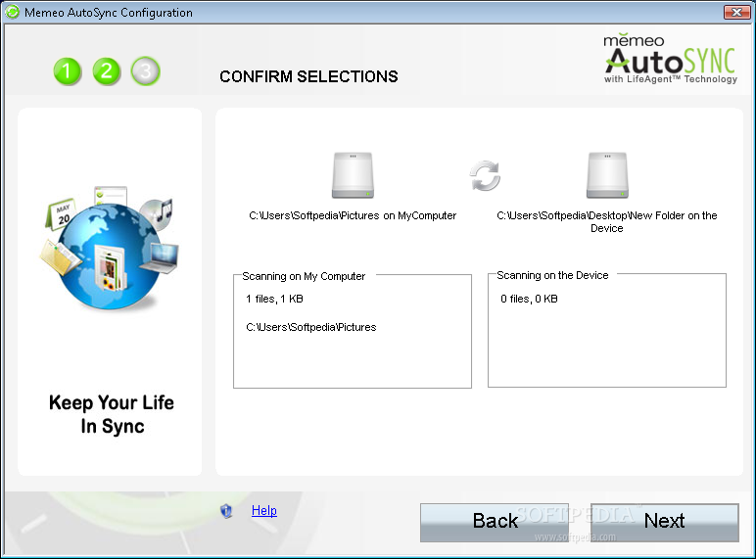756x559 pixels.
Task: Click the Device destination drive icon
Action: coord(607,175)
